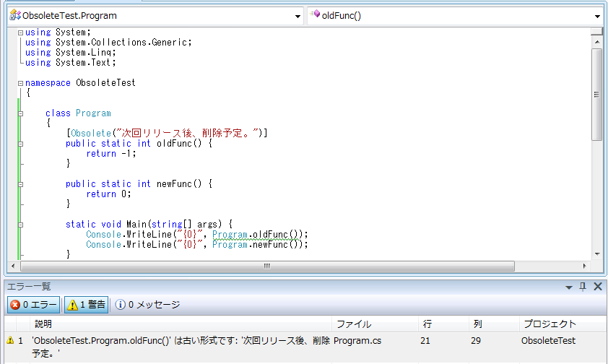Sort by the 行 column header

pos(443,324)
